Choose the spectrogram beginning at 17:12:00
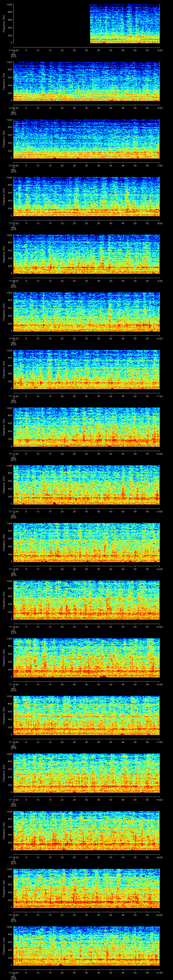Image resolution: width=173 pixels, height=980 pixels. (87, 485)
